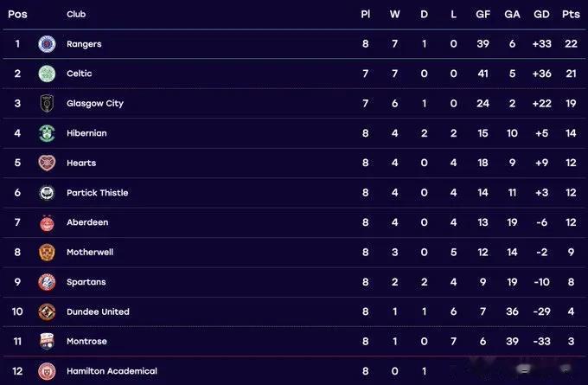Sort by GF column header
The image size is (588, 385).
point(483,14)
